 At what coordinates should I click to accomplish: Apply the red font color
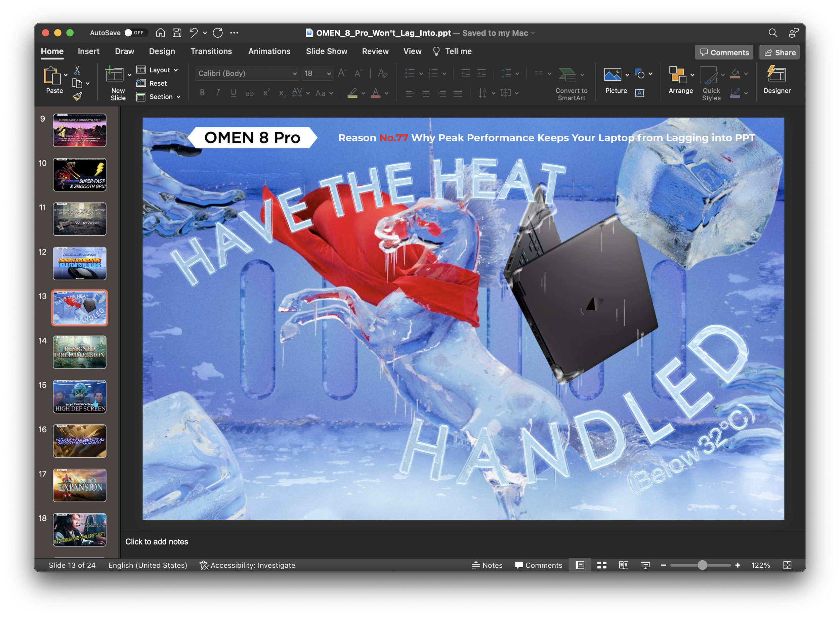(376, 93)
